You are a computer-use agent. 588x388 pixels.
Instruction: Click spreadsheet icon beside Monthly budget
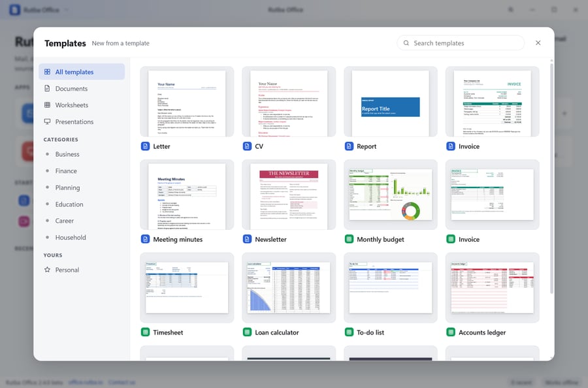click(349, 239)
